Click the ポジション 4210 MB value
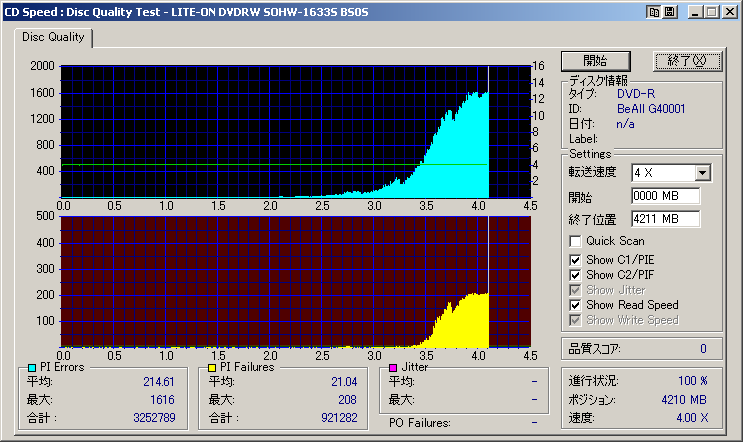 coord(684,400)
